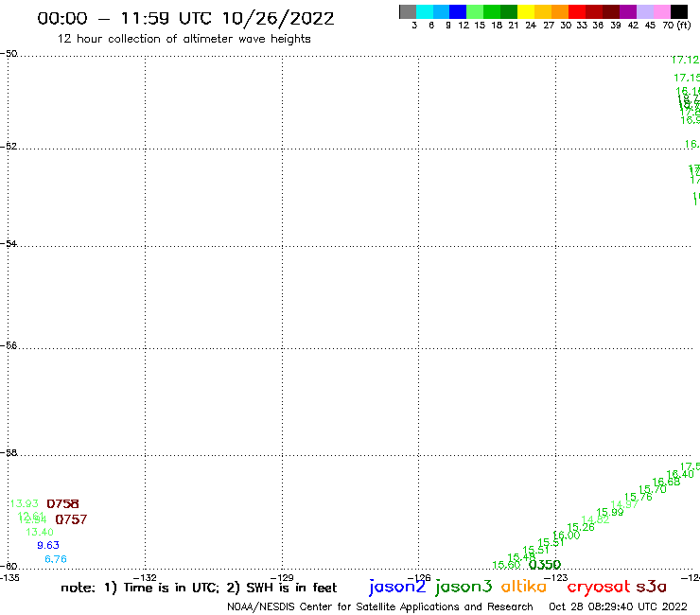
Task: Click the '00:00 – 11:59 UTC 10/26/2022' title
Action: [x=185, y=19]
